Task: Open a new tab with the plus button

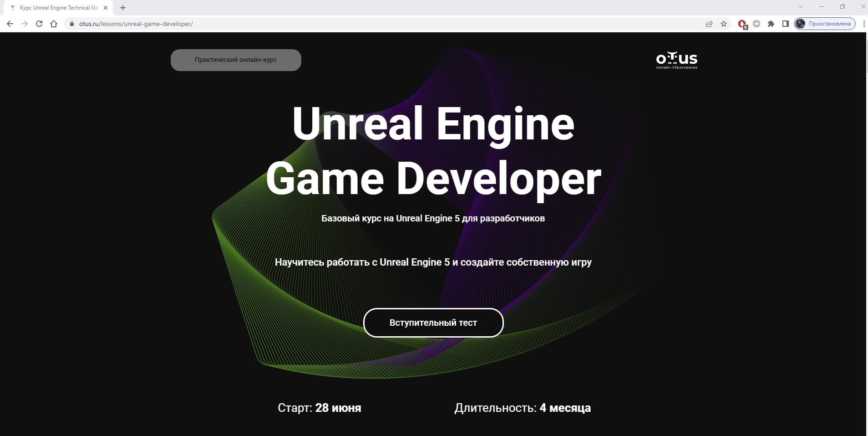Action: [x=123, y=8]
